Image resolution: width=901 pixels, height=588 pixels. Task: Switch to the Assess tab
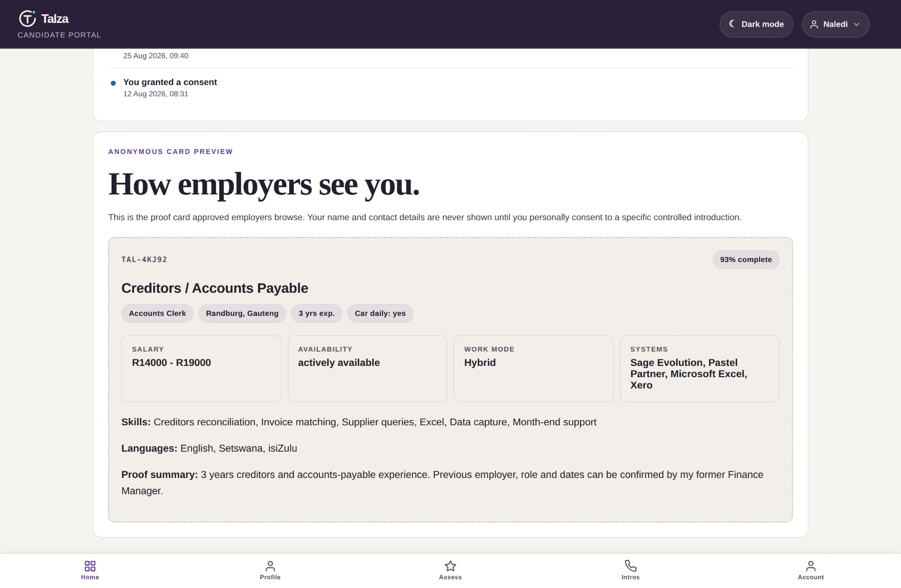coord(450,570)
